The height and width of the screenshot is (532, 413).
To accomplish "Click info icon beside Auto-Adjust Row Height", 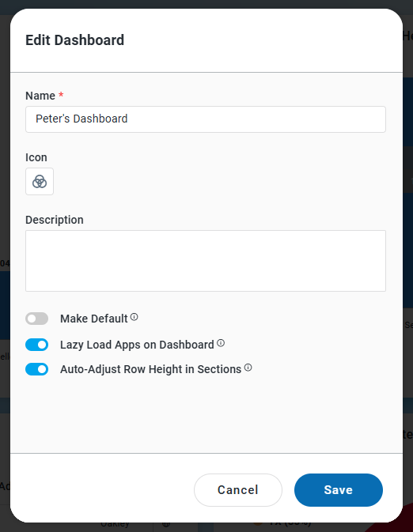I will point(248,368).
